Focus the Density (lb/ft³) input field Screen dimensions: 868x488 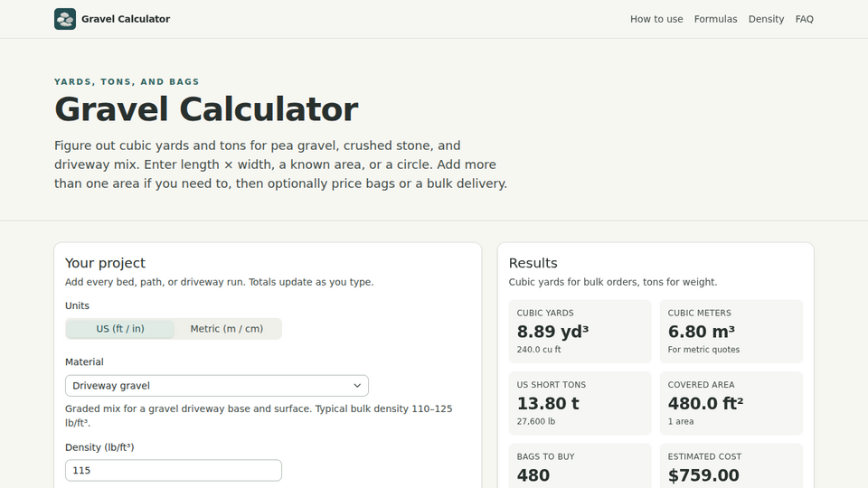pyautogui.click(x=174, y=470)
